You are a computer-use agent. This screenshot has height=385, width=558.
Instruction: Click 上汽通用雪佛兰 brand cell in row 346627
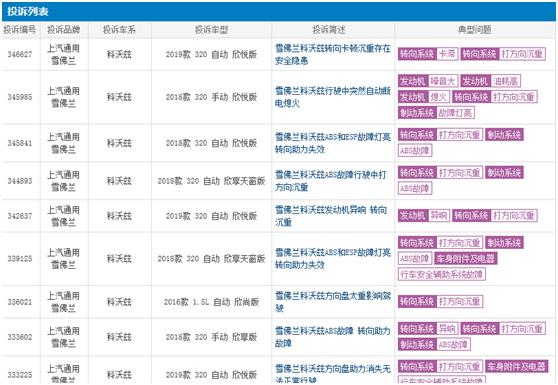(64, 54)
